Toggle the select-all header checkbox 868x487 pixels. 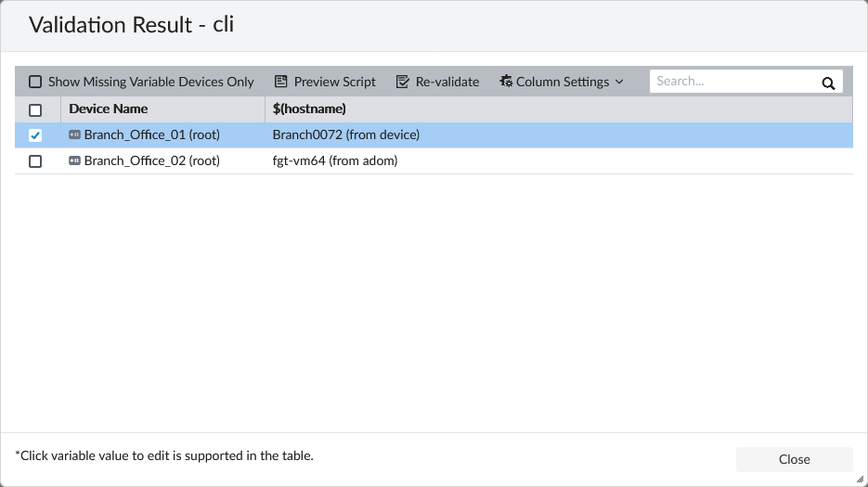click(x=35, y=109)
